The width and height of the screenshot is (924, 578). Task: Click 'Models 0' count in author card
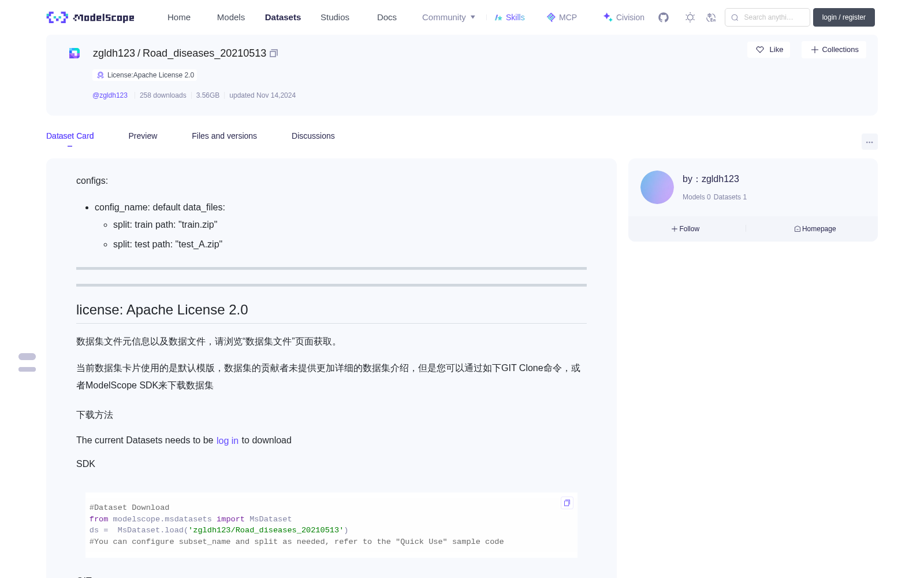point(696,197)
